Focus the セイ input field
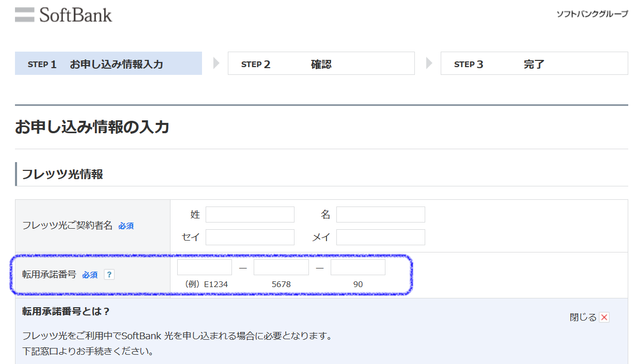This screenshot has width=636, height=364. tap(250, 237)
